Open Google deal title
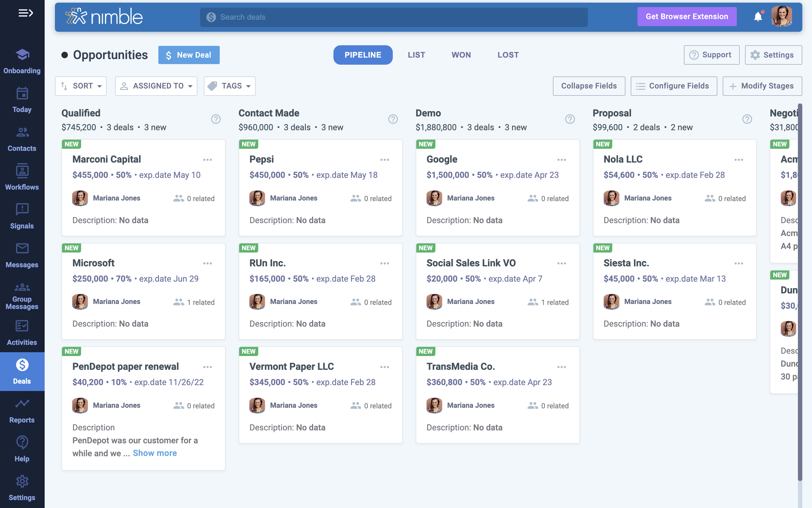The height and width of the screenshot is (508, 812). 442,159
